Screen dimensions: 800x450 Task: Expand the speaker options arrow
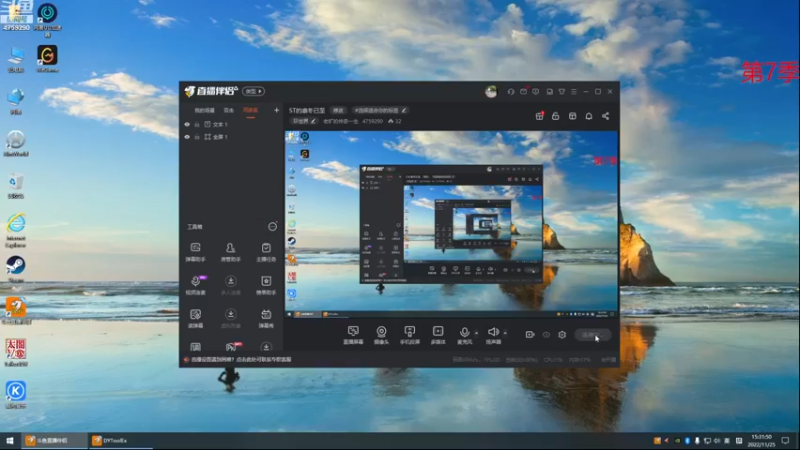[505, 333]
